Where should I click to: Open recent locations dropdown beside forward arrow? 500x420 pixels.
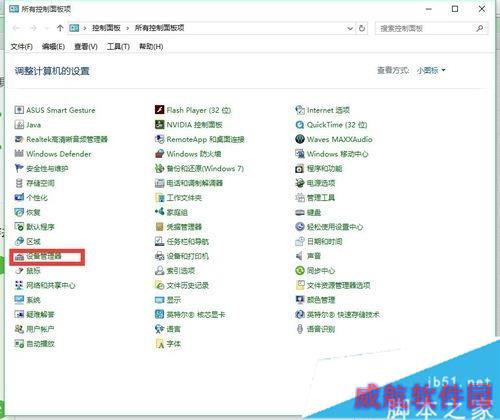(47, 28)
